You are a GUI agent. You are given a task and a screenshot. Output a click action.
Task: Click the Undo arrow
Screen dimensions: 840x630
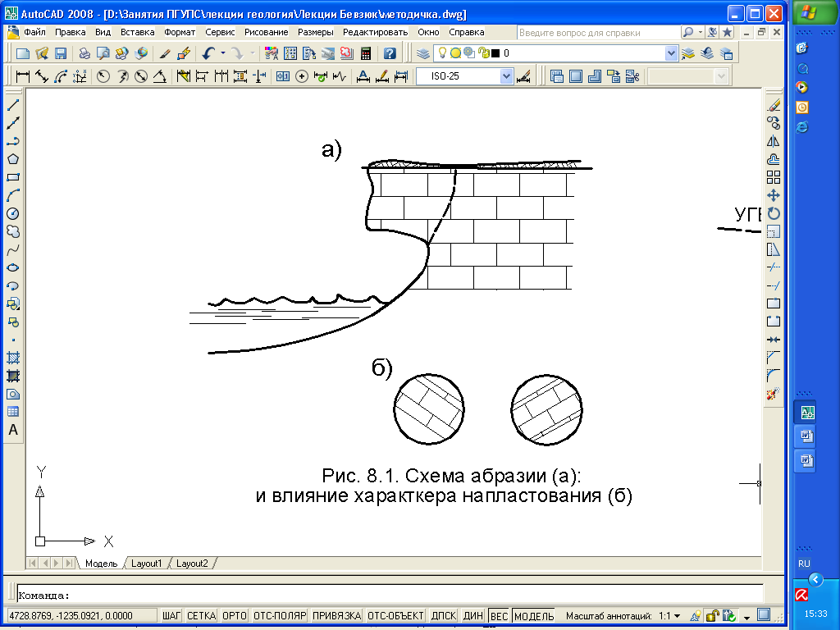pos(208,53)
